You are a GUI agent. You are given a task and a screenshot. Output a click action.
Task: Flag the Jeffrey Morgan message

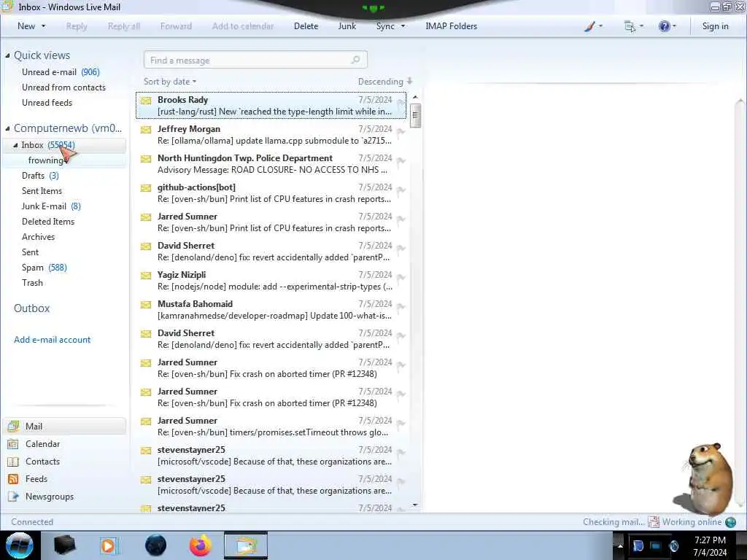click(x=400, y=132)
